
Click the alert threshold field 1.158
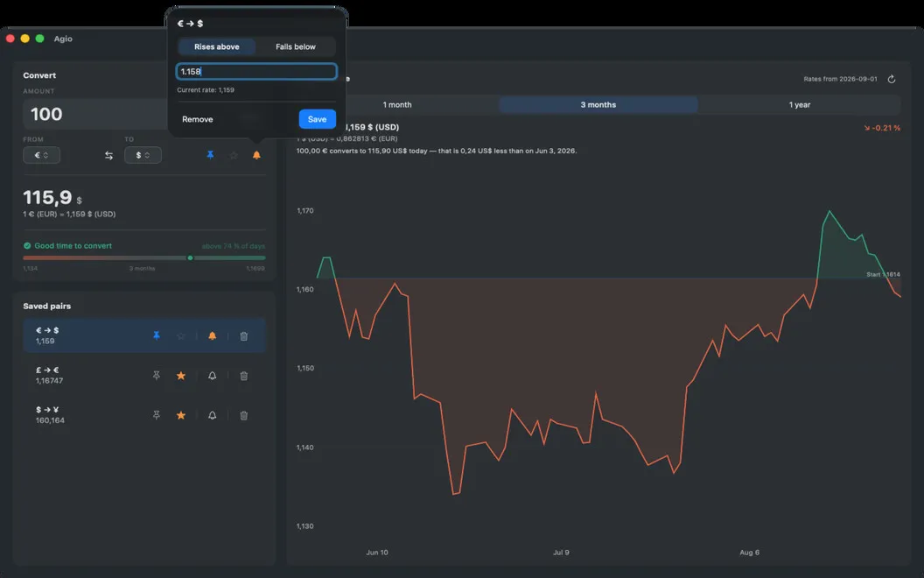(256, 71)
